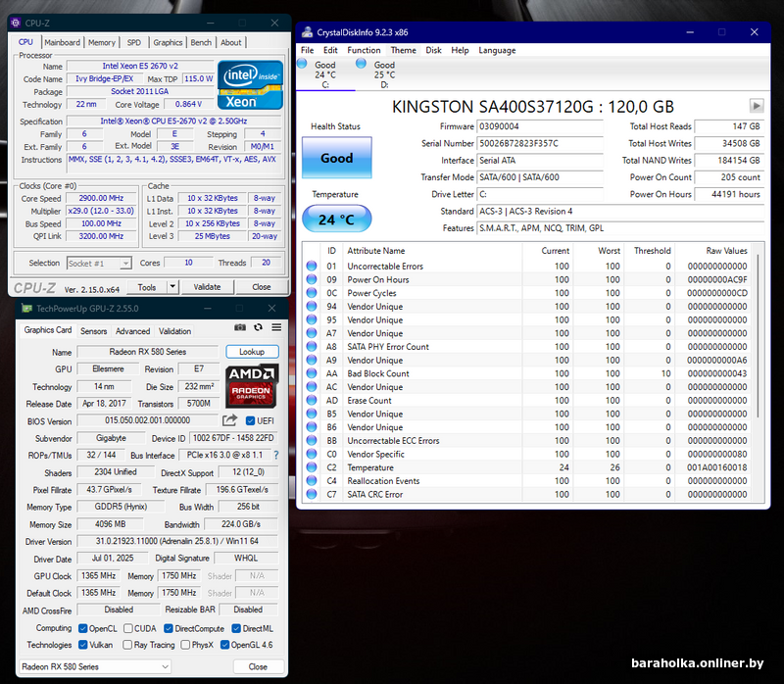
Task: Click the Validate button in CPU-Z
Action: [x=207, y=287]
